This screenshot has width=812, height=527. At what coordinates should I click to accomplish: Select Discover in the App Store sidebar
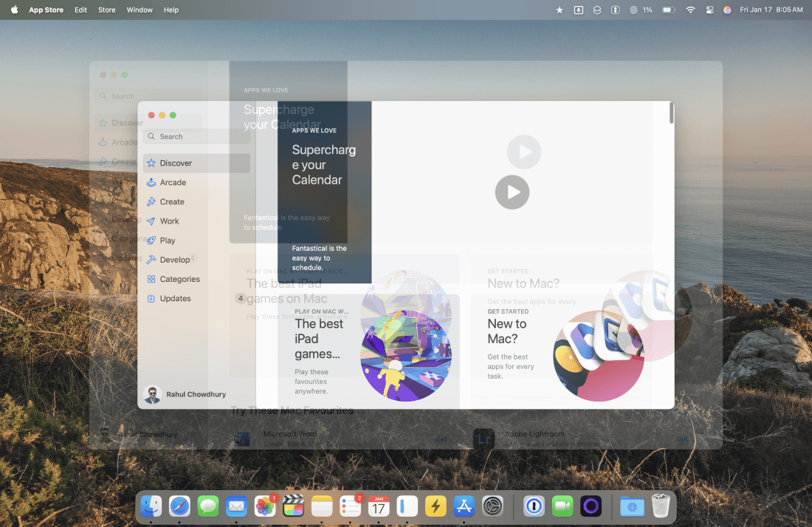pos(175,163)
